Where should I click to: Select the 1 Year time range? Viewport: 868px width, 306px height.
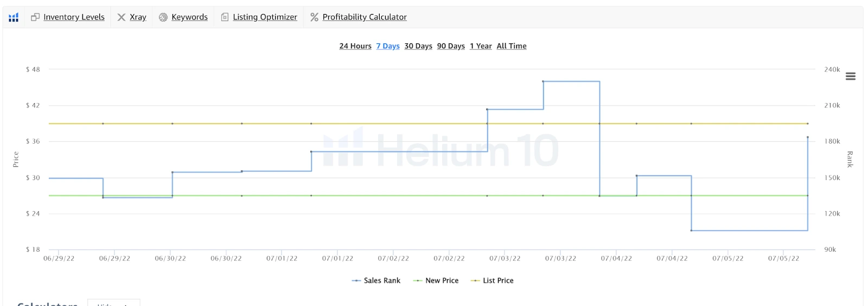[x=481, y=46]
